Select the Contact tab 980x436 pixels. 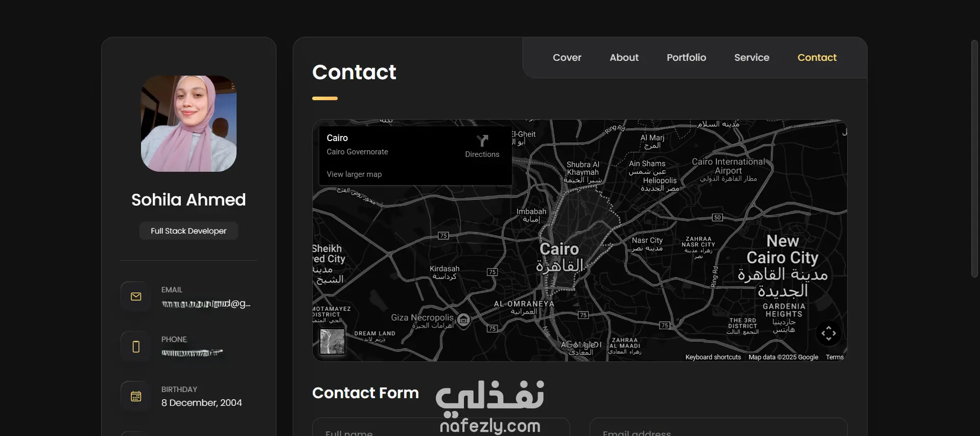[x=817, y=58]
